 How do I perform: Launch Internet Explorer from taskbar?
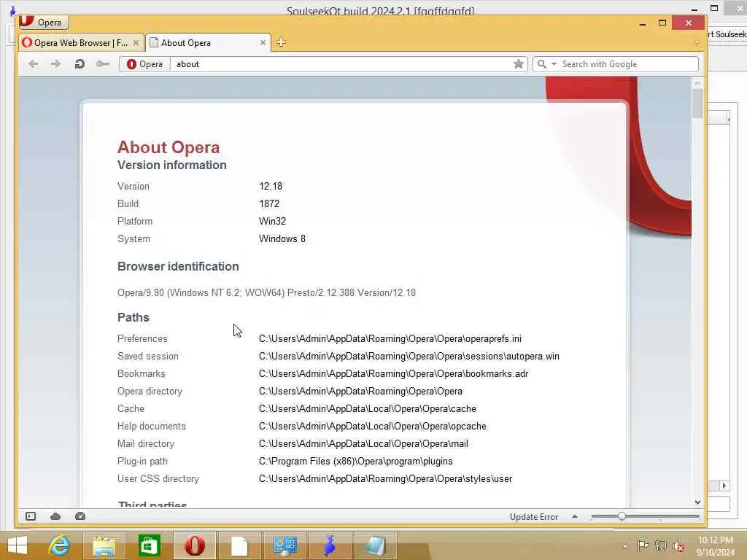60,545
